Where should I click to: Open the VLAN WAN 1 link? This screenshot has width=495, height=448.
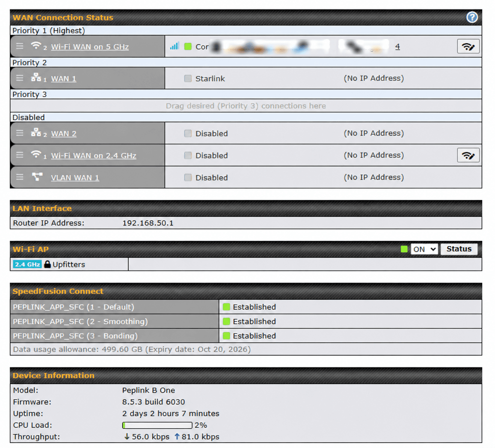coord(75,178)
